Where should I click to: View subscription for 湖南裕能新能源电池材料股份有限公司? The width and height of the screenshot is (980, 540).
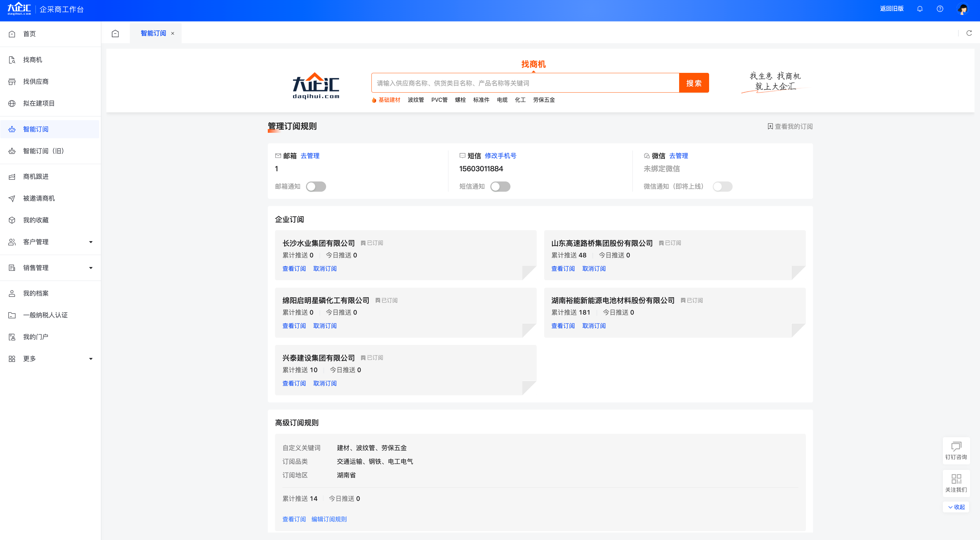point(563,326)
